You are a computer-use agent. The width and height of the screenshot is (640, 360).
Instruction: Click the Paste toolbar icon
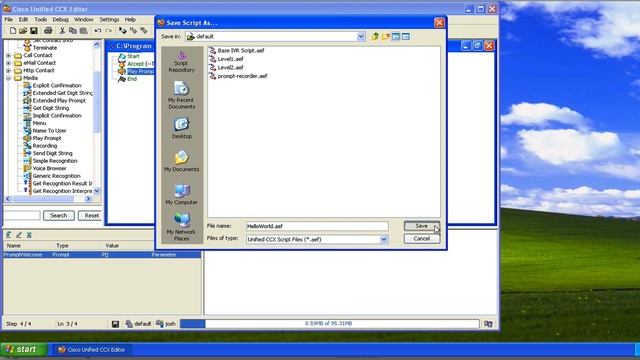click(83, 31)
